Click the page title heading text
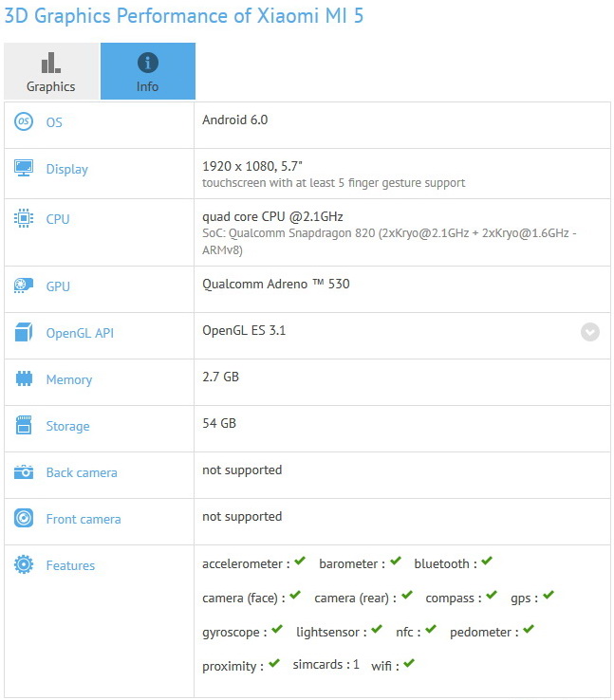Screen dimensions: 614x700 [183, 16]
